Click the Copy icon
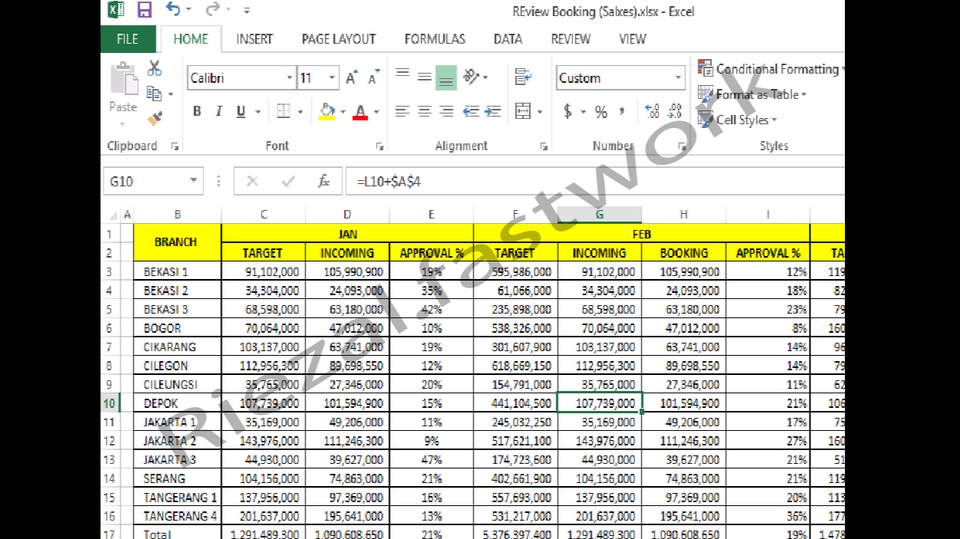960x539 pixels. [x=154, y=94]
